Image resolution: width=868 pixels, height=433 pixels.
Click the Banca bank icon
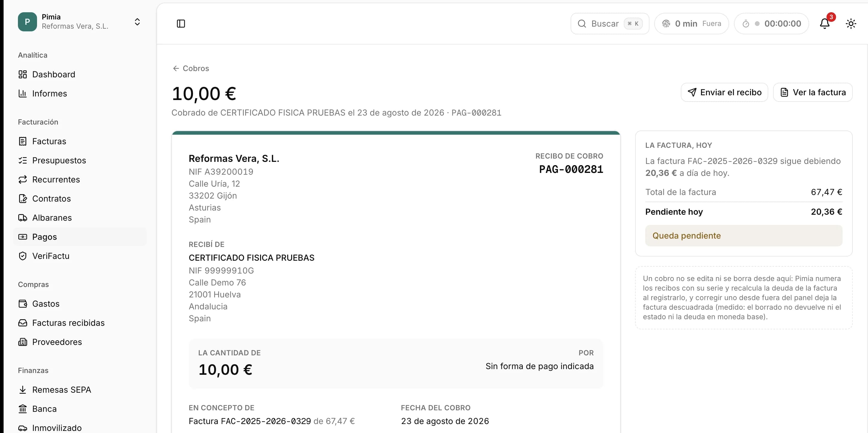point(23,409)
